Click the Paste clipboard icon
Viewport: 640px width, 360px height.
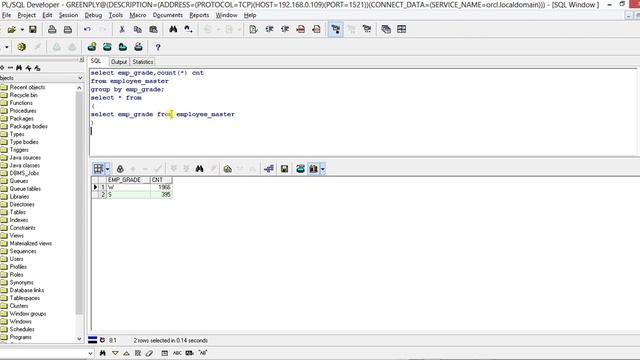coord(153,29)
